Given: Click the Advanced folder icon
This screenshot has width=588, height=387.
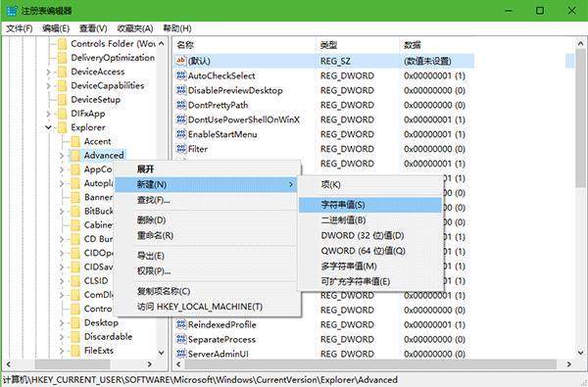Looking at the screenshot, I should tap(75, 155).
